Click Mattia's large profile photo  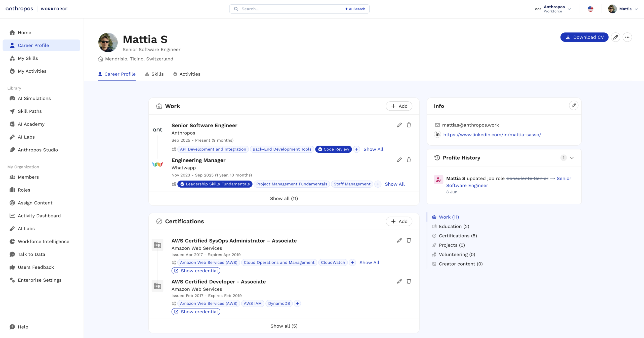click(x=108, y=42)
